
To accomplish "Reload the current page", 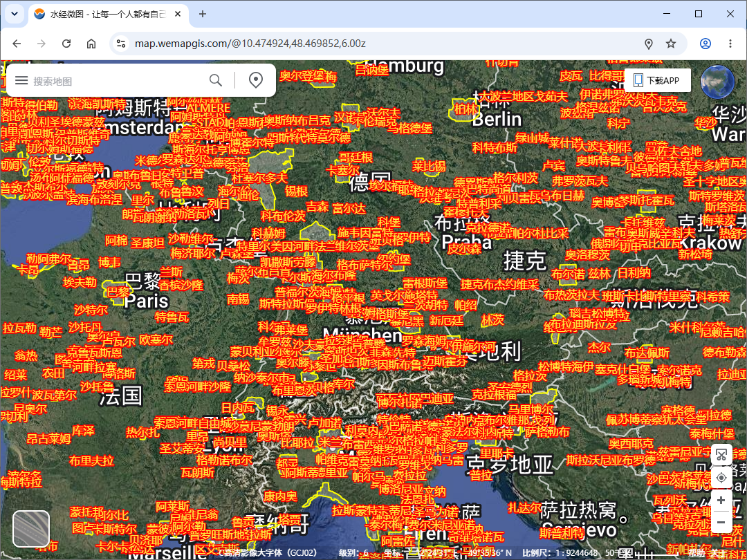I will click(66, 44).
